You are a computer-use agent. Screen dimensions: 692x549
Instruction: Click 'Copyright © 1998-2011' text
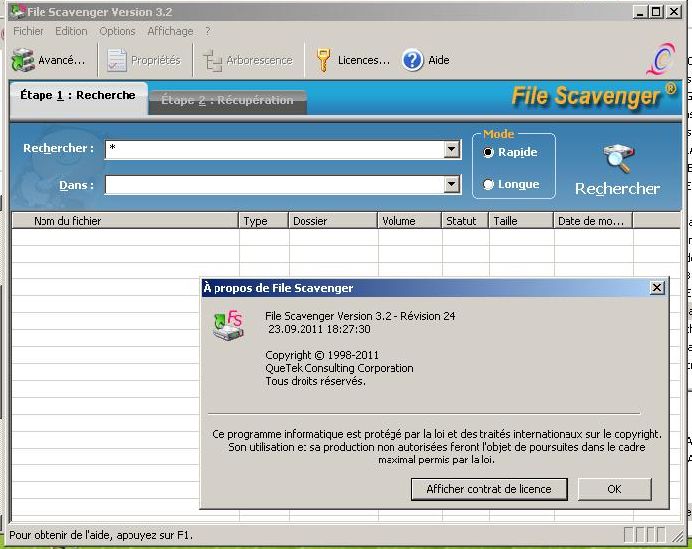pos(322,355)
